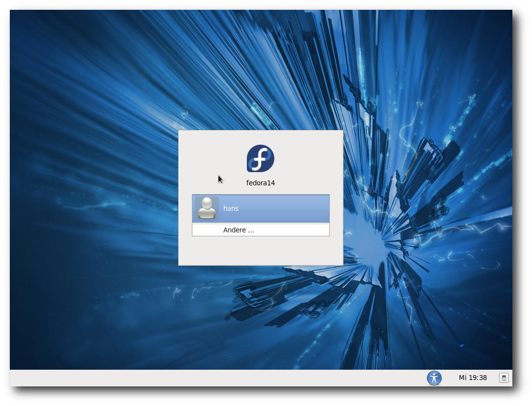Click the Mi 19:38 clock in the panel
The image size is (532, 406).
(x=473, y=378)
